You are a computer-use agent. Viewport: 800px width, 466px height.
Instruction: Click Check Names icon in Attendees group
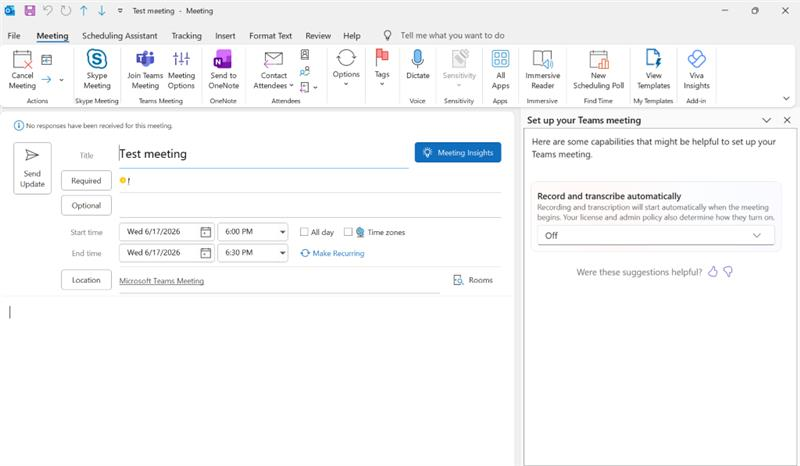305,71
